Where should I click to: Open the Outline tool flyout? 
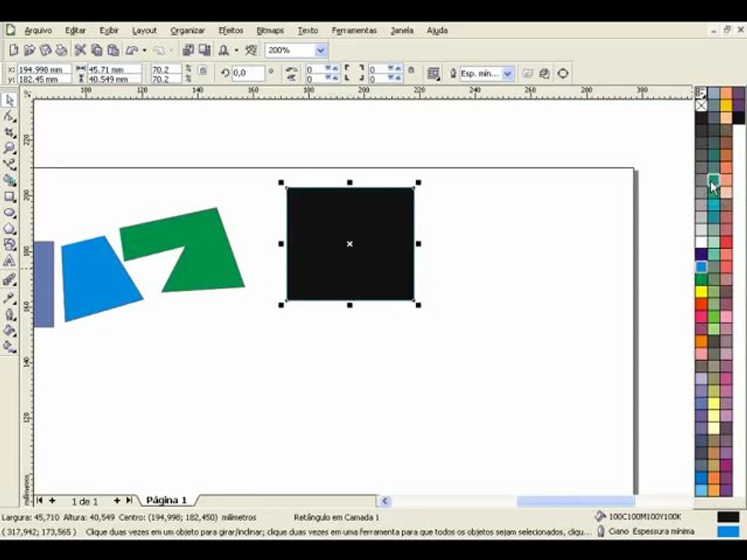pyautogui.click(x=9, y=315)
